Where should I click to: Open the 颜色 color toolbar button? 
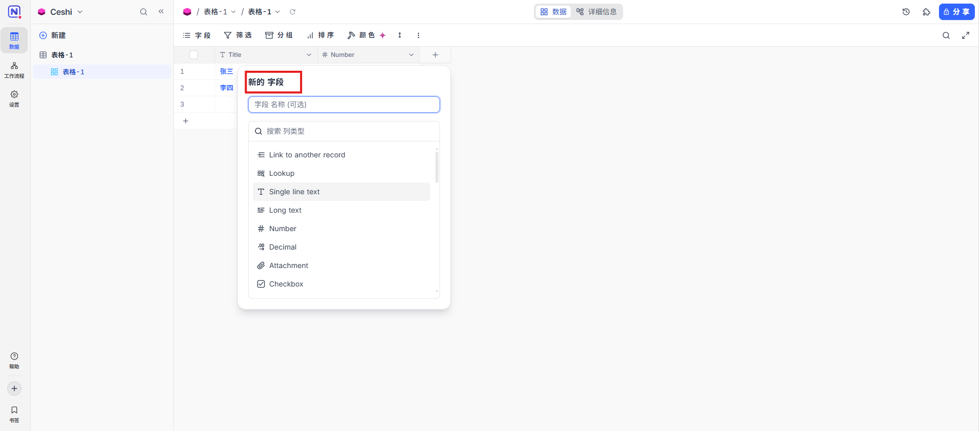[366, 35]
